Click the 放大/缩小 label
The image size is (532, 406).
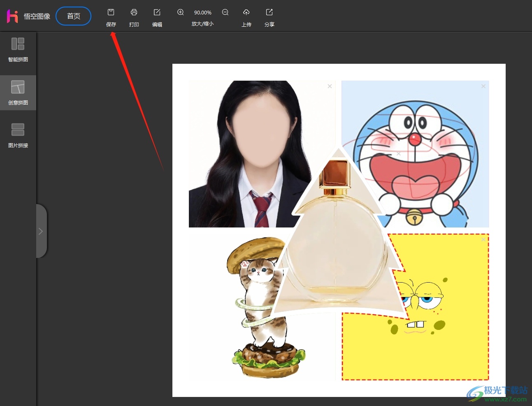coord(202,24)
